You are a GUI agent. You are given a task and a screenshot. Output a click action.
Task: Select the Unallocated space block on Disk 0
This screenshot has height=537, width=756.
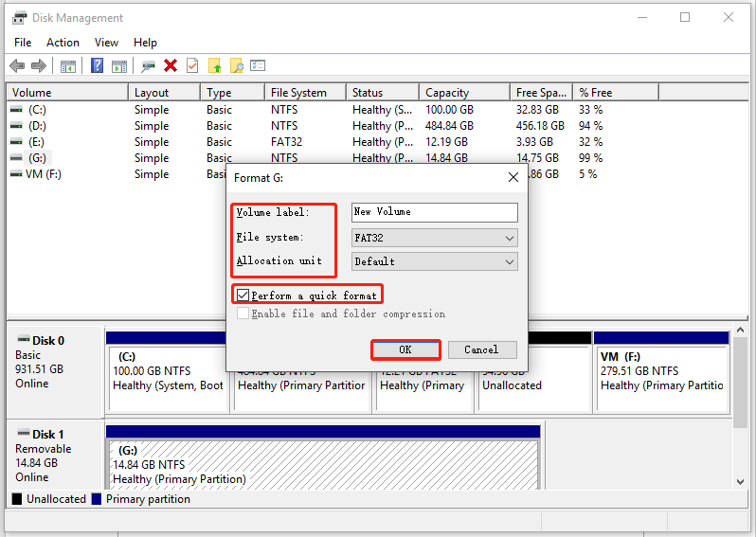[535, 385]
